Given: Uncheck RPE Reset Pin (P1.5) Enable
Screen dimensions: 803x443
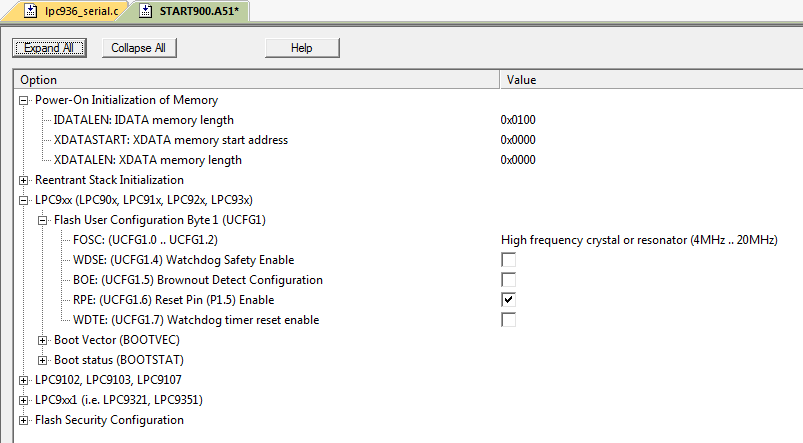Looking at the screenshot, I should point(509,300).
